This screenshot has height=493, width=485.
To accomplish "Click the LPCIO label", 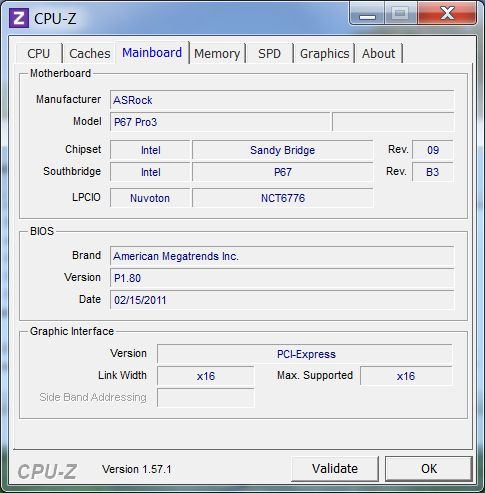I will 86,197.
